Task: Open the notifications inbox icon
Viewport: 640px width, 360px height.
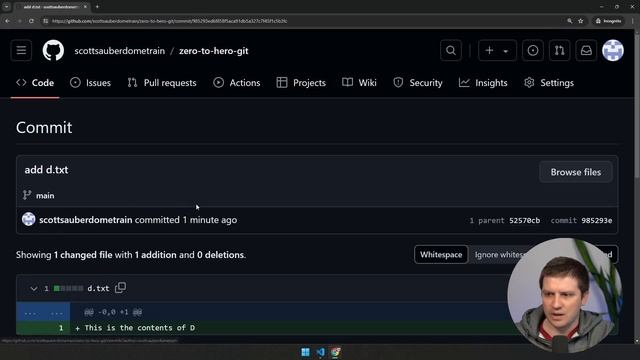Action: pyautogui.click(x=586, y=51)
